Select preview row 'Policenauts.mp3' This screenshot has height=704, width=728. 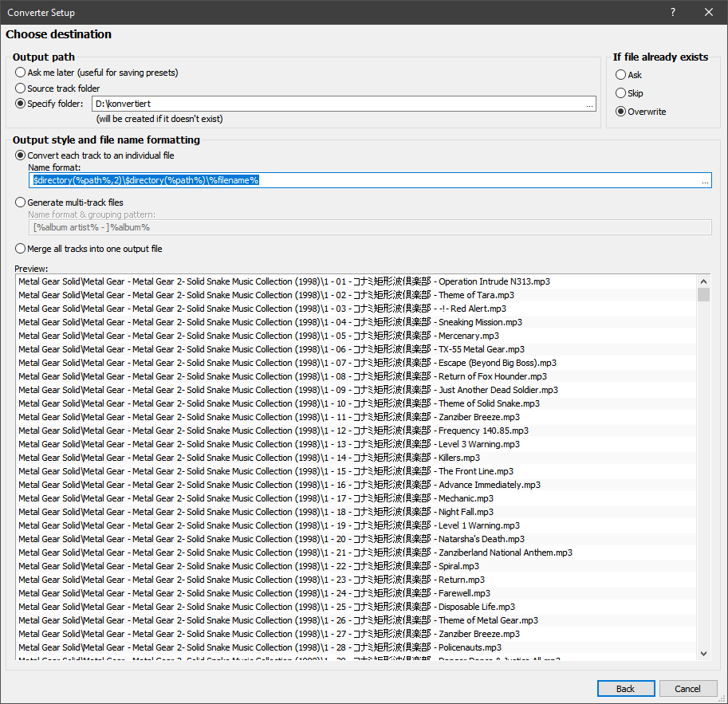(x=356, y=647)
